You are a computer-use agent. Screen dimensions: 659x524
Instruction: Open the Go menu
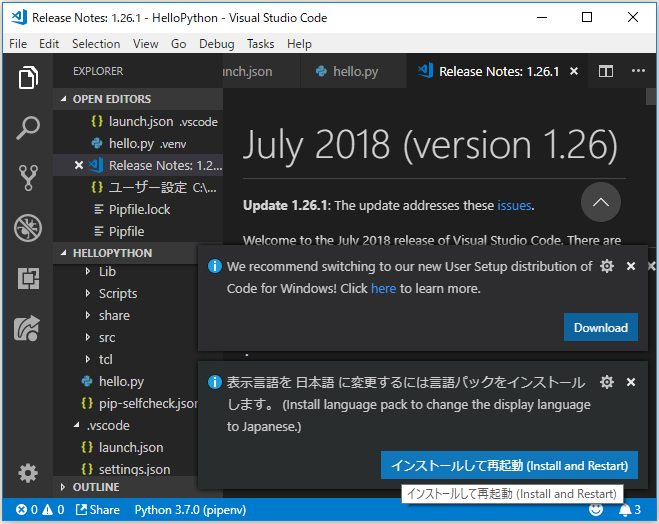(x=178, y=44)
